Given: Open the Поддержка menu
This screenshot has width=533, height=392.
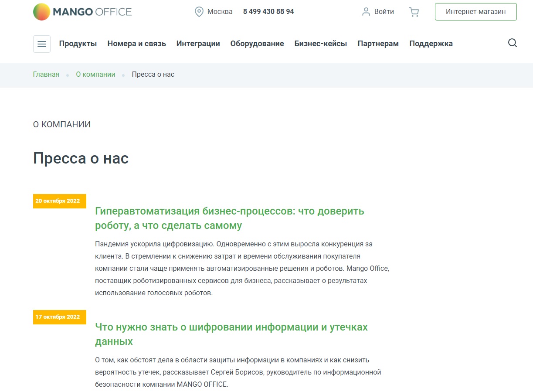Looking at the screenshot, I should click(x=431, y=44).
